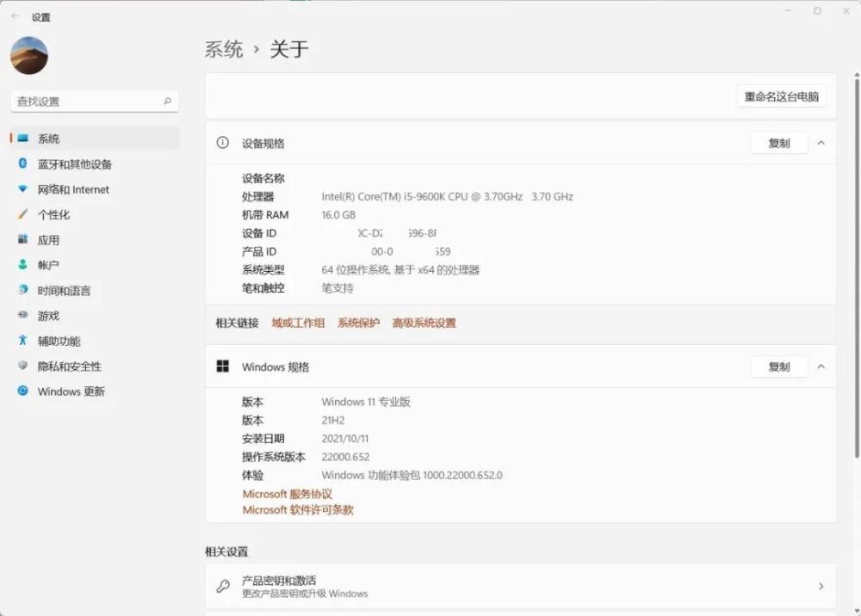
Task: Click the shield icon beside 隐私和安全性
Action: click(22, 366)
